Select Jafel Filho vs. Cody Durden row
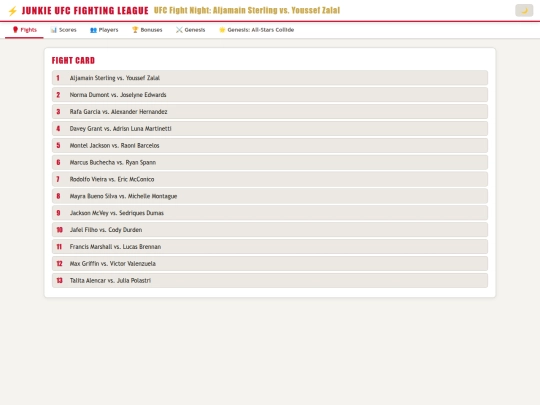Screen dimensions: 540x405 [x=270, y=230]
